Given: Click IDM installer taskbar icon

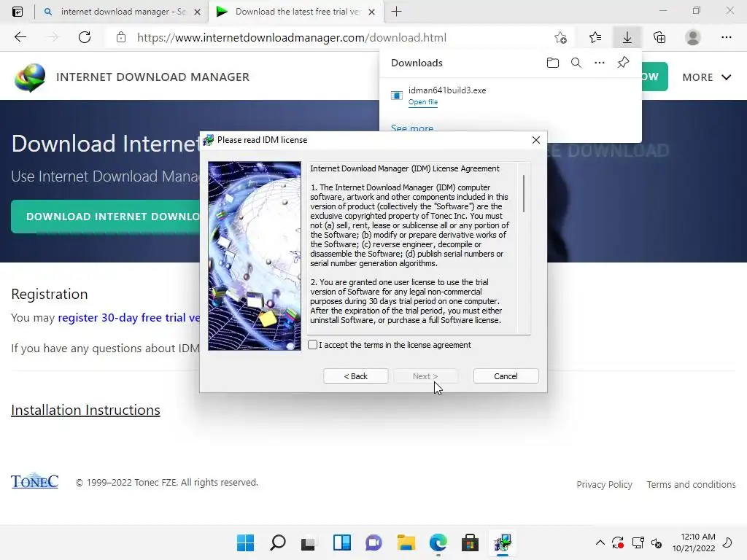Looking at the screenshot, I should (502, 542).
